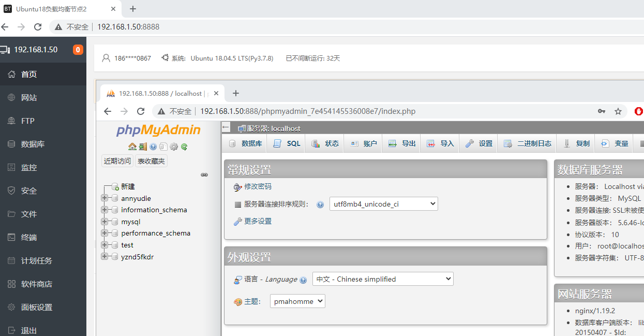Click phpMyAdmin log out door icon
This screenshot has height=336, width=644.
click(x=143, y=147)
